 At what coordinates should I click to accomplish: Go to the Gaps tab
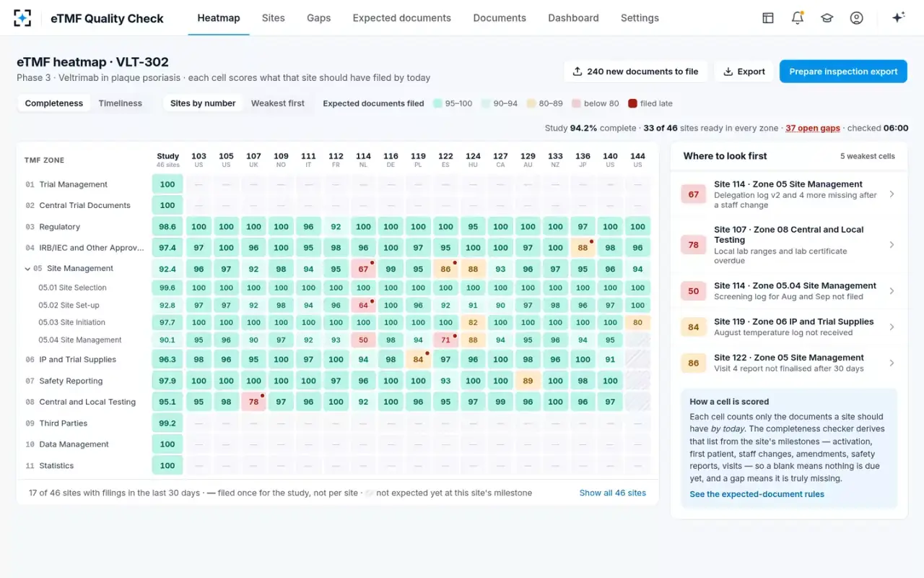[318, 18]
